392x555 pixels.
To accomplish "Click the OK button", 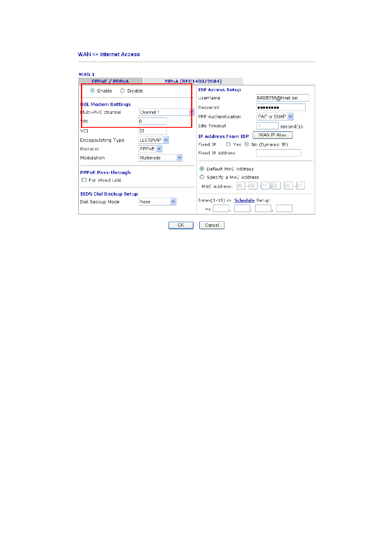I will (x=181, y=225).
